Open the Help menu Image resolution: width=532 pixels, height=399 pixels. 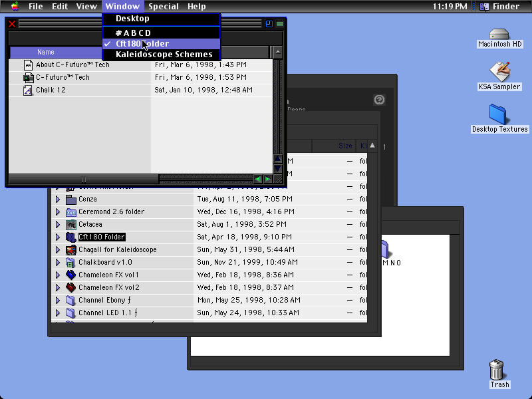(197, 6)
